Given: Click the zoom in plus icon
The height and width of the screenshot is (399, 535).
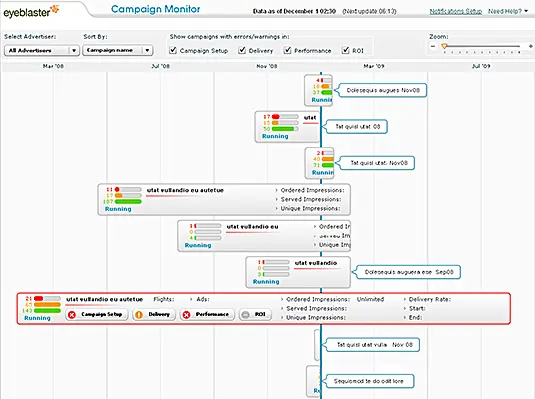Looking at the screenshot, I should click(531, 46).
